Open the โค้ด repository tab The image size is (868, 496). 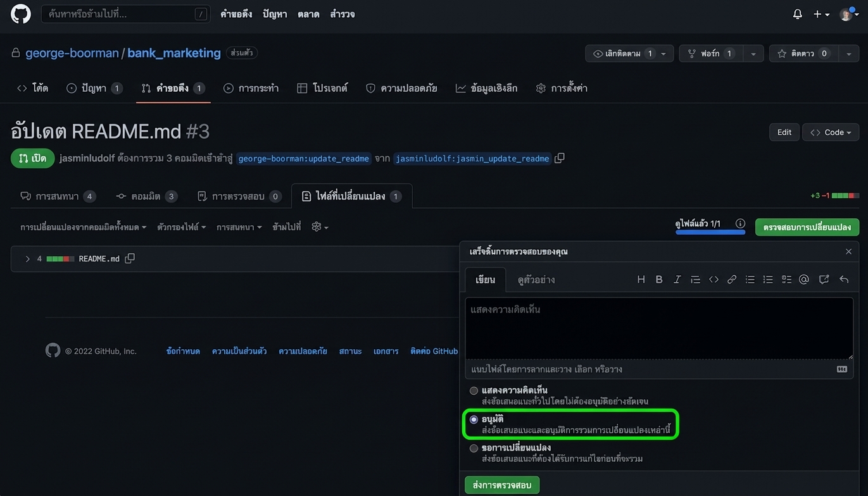point(32,89)
